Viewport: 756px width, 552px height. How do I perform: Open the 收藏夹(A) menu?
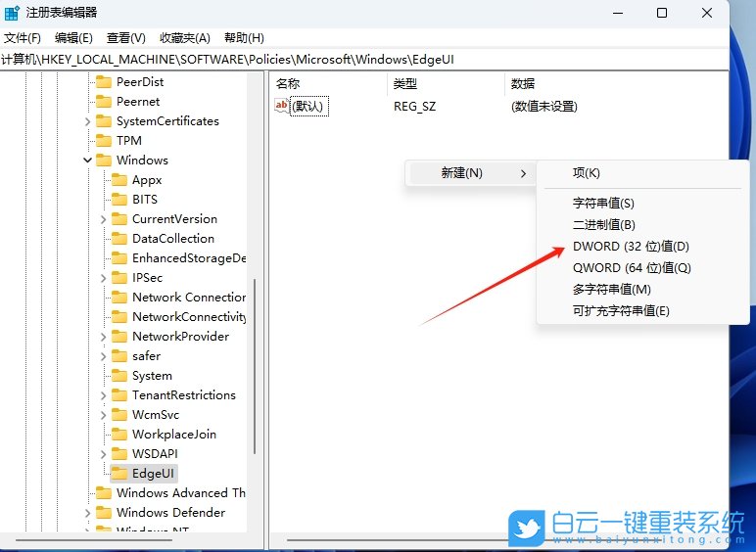pos(185,37)
